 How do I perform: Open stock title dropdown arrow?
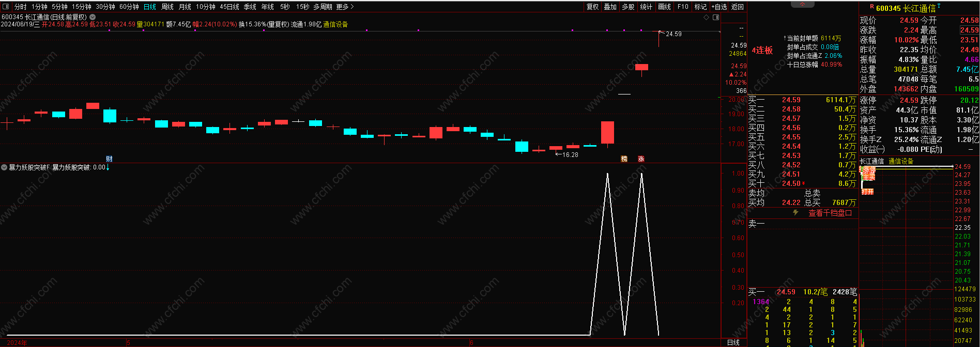(93, 17)
